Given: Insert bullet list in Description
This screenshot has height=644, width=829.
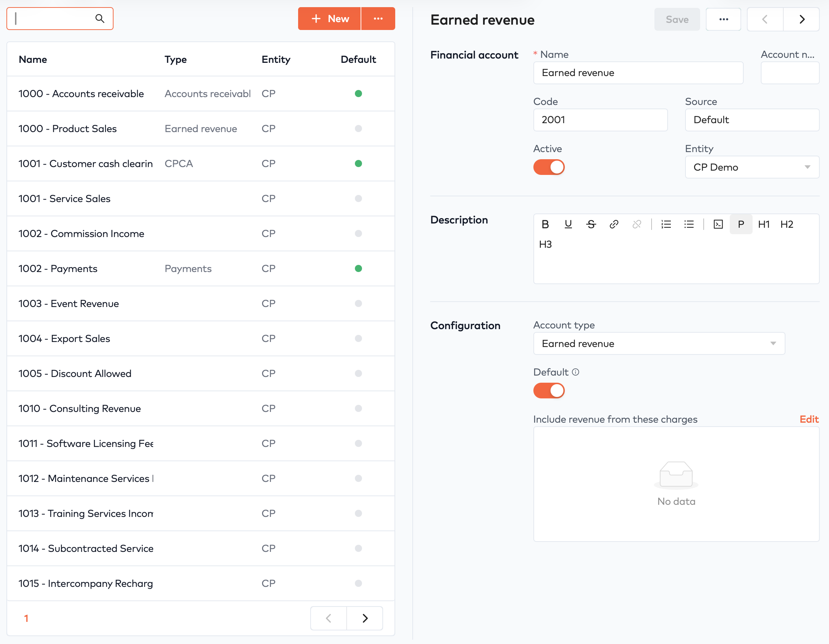Looking at the screenshot, I should (x=689, y=224).
